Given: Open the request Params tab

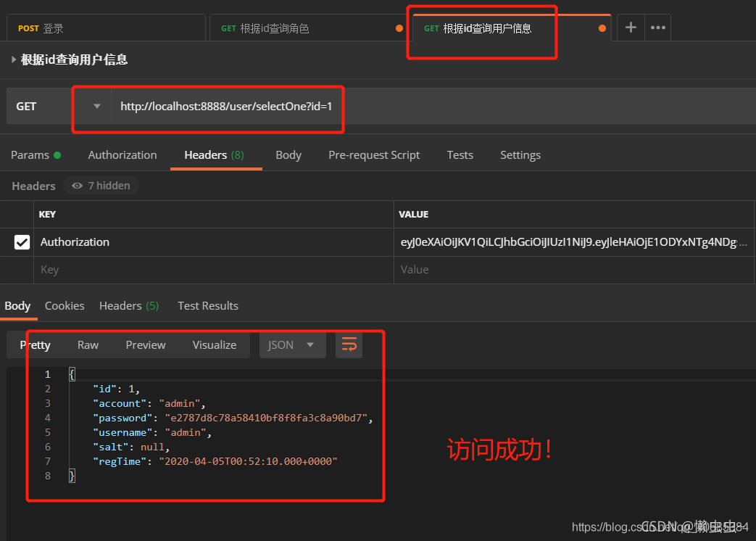Looking at the screenshot, I should [36, 154].
